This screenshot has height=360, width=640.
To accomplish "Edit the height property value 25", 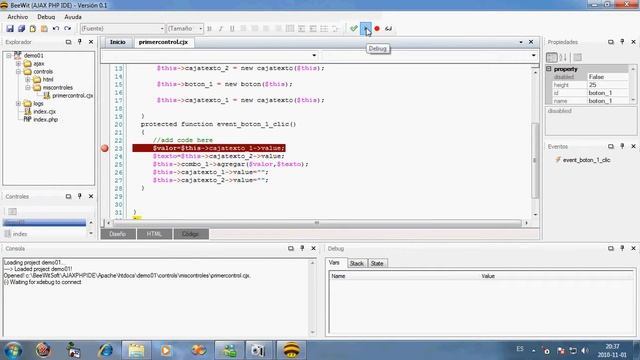I will point(607,85).
